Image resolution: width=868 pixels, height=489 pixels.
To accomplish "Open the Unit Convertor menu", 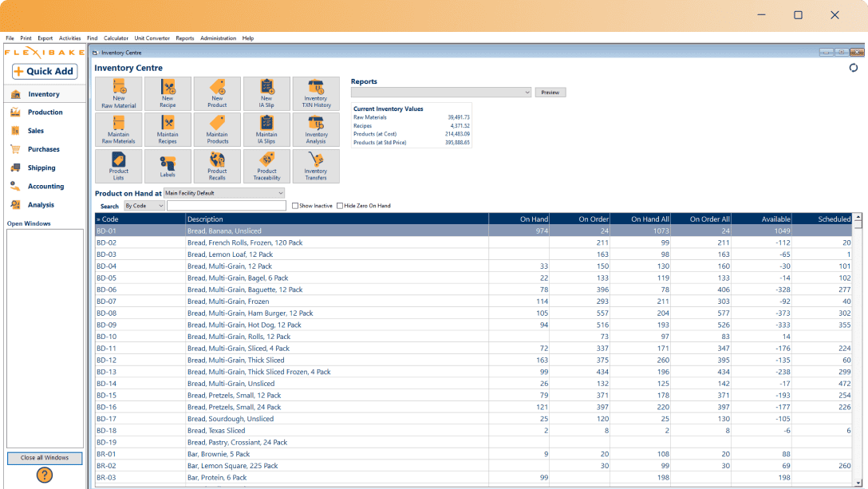I will pyautogui.click(x=152, y=37).
